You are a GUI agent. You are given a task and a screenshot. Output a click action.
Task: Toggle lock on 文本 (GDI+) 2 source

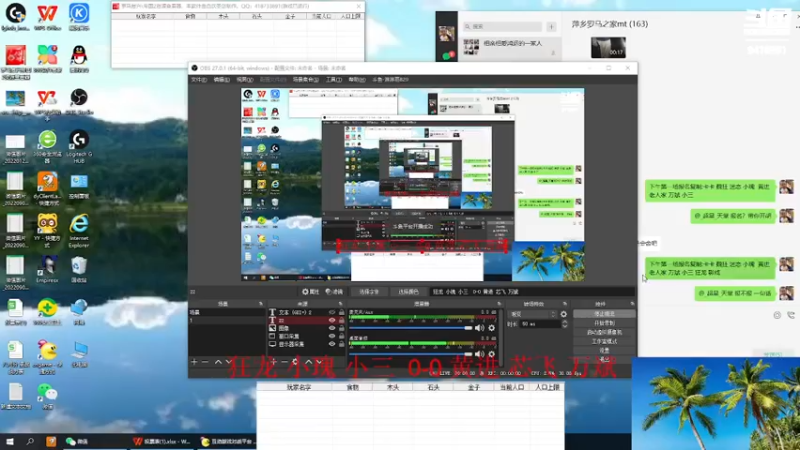coord(341,312)
